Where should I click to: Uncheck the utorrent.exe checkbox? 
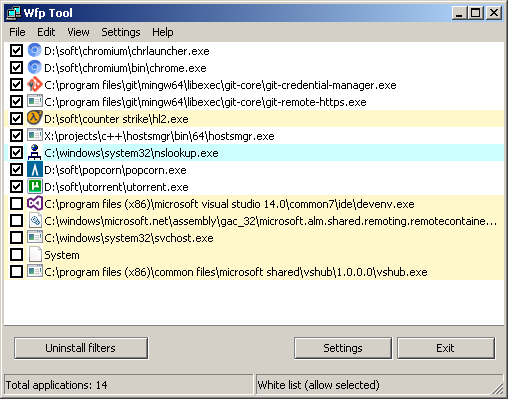16,187
